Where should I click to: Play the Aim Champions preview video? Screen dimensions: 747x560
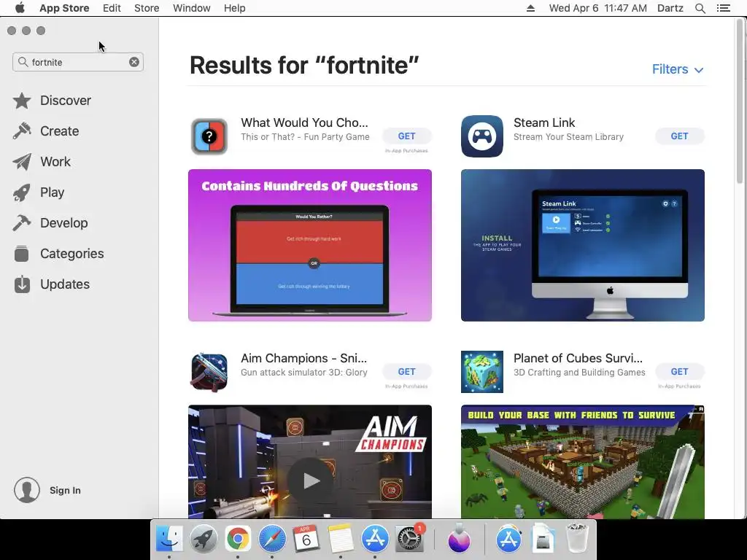(x=310, y=481)
